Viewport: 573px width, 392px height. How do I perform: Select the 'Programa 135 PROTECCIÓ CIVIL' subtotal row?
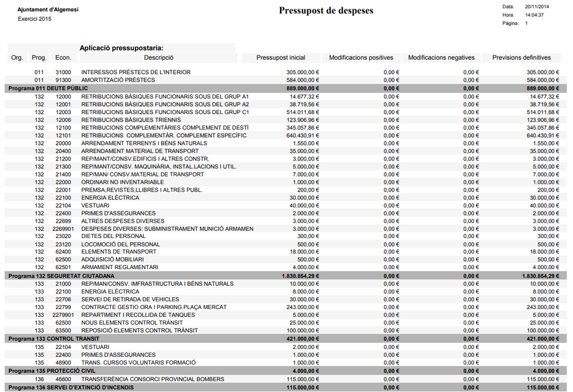tap(286, 371)
